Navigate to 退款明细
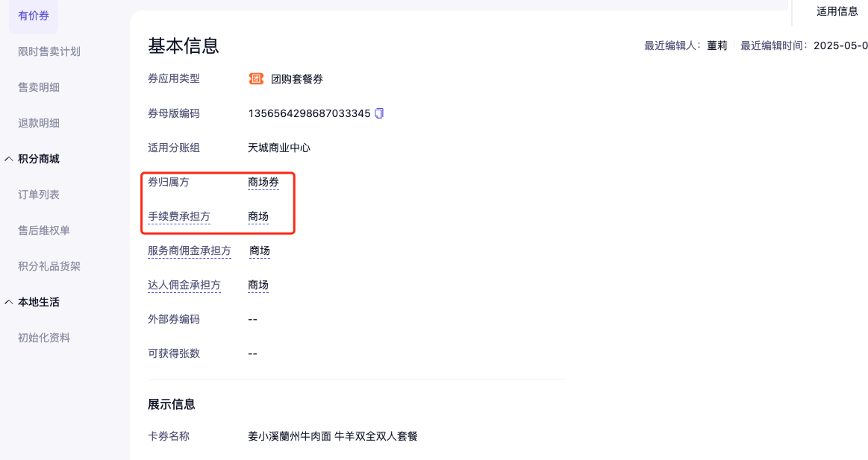The height and width of the screenshot is (460, 868). 39,123
